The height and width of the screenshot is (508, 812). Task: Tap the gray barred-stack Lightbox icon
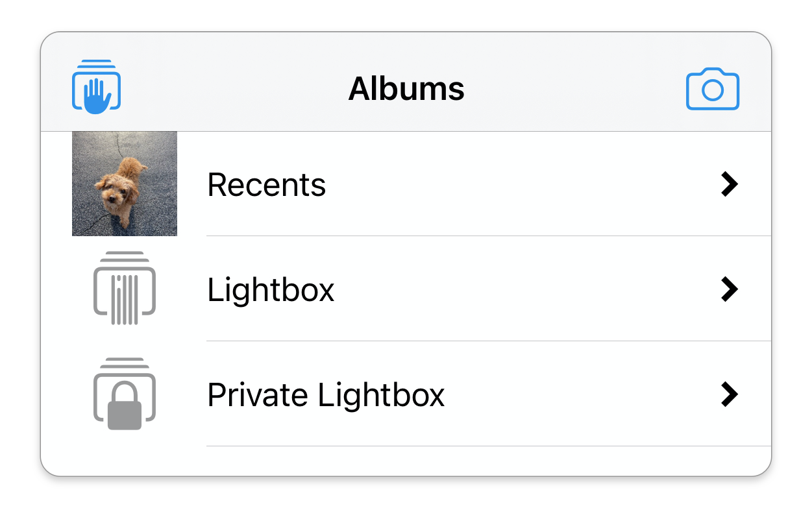(125, 289)
